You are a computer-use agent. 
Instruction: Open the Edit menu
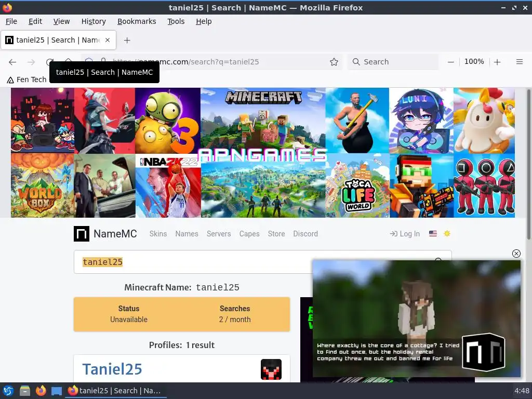35,21
